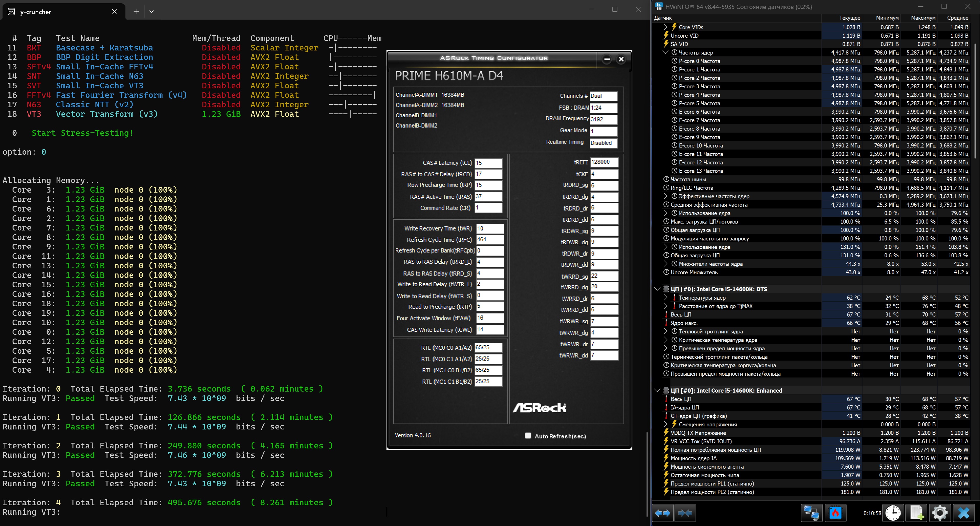Minimize the ASRock Timing Configurator window
This screenshot has height=526, width=980.
click(x=607, y=59)
